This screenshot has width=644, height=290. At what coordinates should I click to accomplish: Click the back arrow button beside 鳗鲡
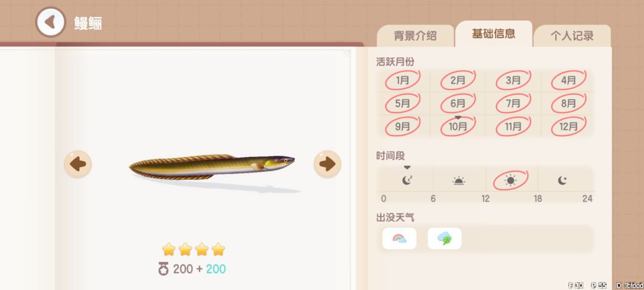51,21
